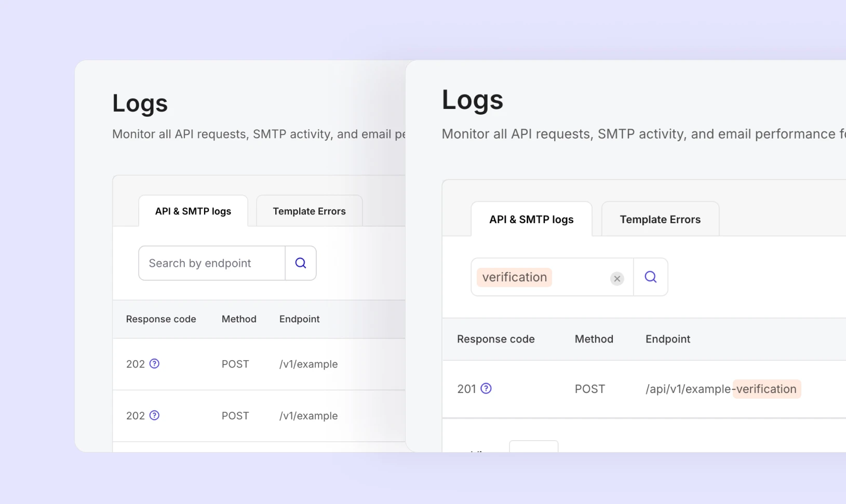Open the second /v1/example log entry
This screenshot has width=846, height=504.
point(308,416)
